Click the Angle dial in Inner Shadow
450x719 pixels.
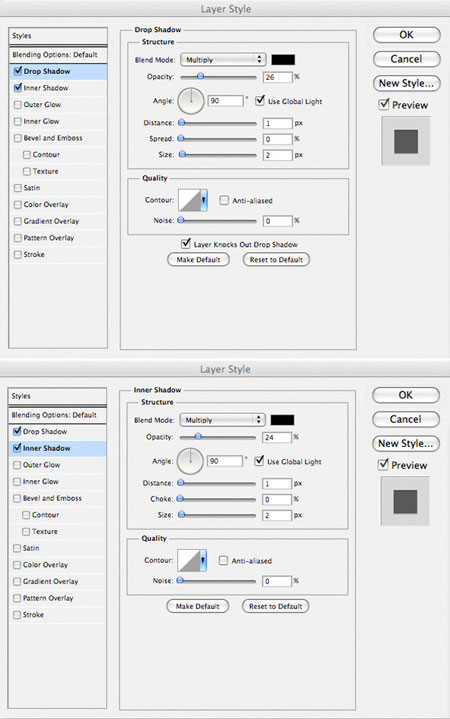190,461
